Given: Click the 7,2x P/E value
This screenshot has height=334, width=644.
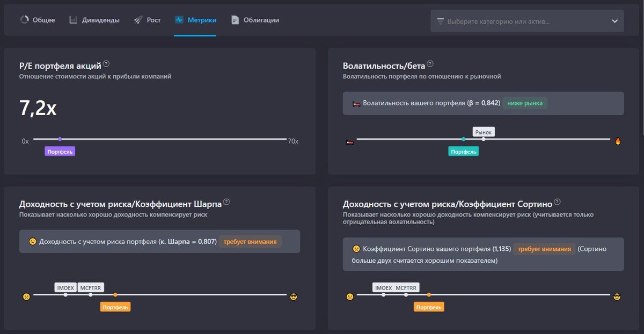Looking at the screenshot, I should pyautogui.click(x=38, y=109).
